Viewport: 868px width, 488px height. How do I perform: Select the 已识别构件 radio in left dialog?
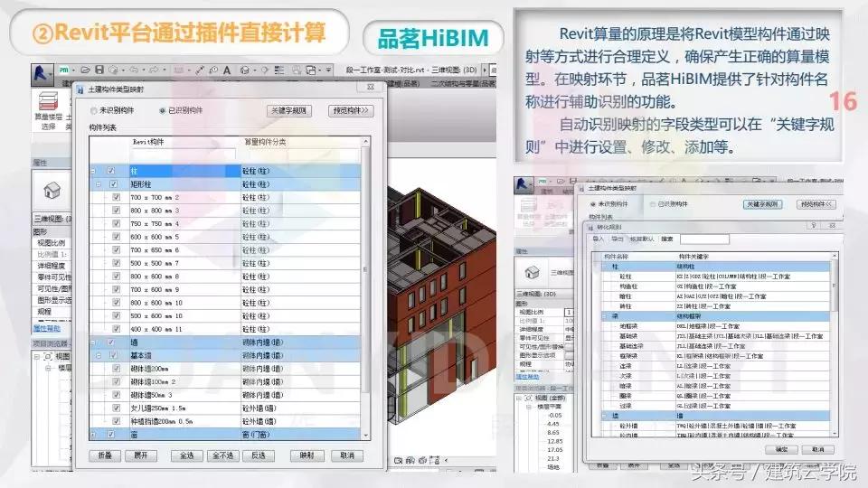pyautogui.click(x=162, y=110)
